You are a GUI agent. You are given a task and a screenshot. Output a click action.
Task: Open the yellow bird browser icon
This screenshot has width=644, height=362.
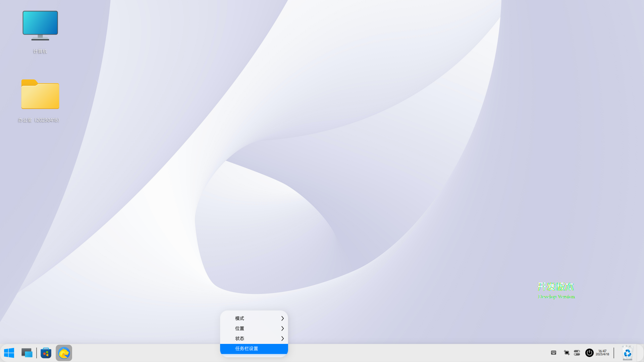click(64, 353)
